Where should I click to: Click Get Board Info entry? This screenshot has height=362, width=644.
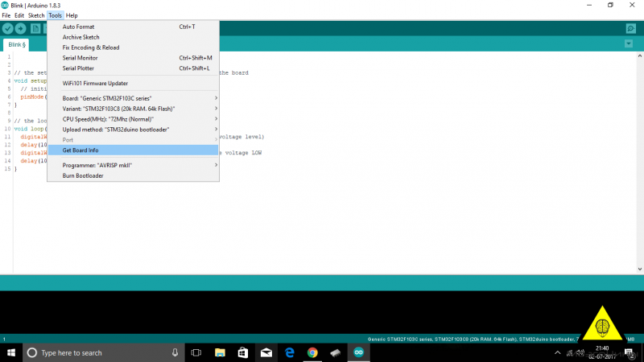[x=133, y=150]
